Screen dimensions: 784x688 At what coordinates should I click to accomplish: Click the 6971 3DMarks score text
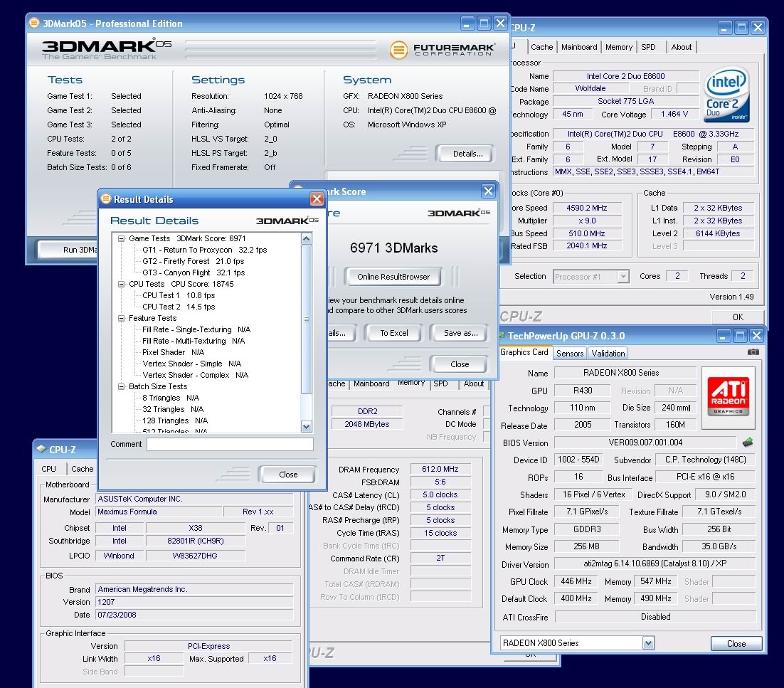click(x=393, y=248)
